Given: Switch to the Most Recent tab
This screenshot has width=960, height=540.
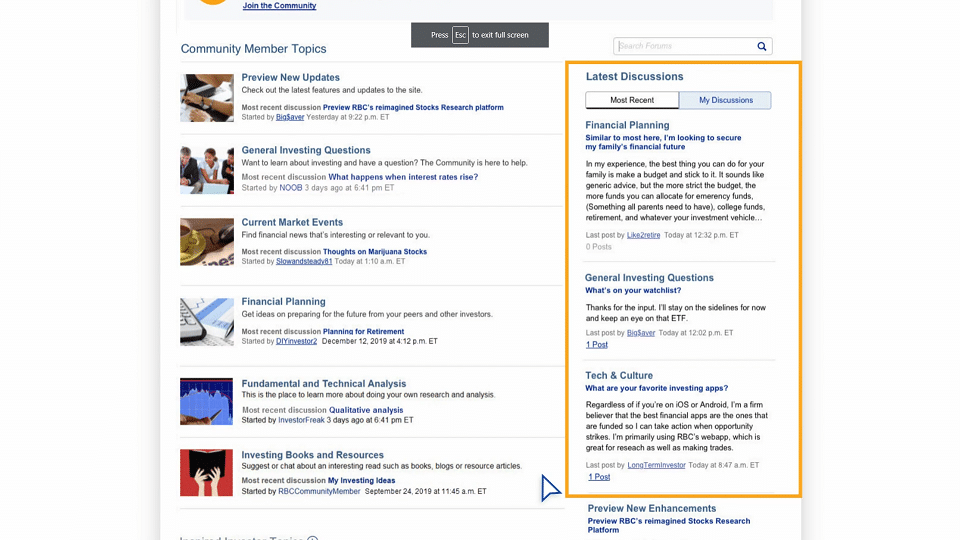Looking at the screenshot, I should coord(632,100).
